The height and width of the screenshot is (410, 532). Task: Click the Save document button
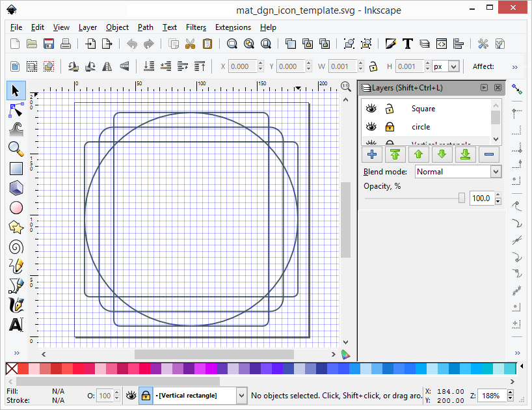point(48,44)
